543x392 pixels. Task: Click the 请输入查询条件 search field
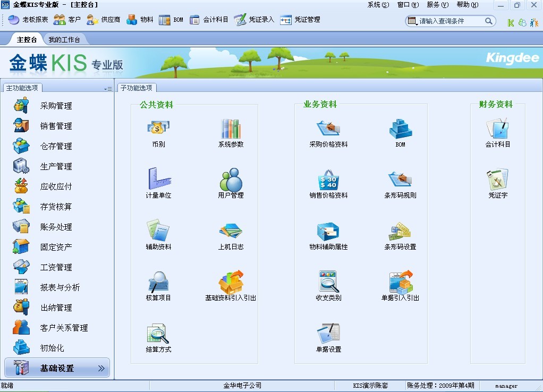click(x=450, y=21)
